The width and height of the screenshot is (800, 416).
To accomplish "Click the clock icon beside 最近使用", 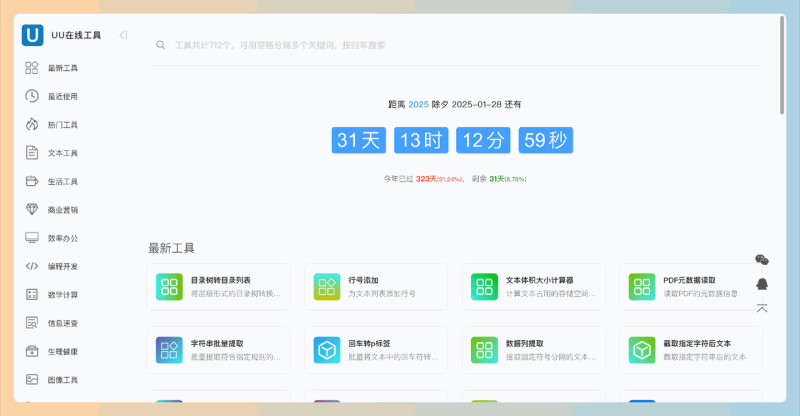I will [32, 96].
